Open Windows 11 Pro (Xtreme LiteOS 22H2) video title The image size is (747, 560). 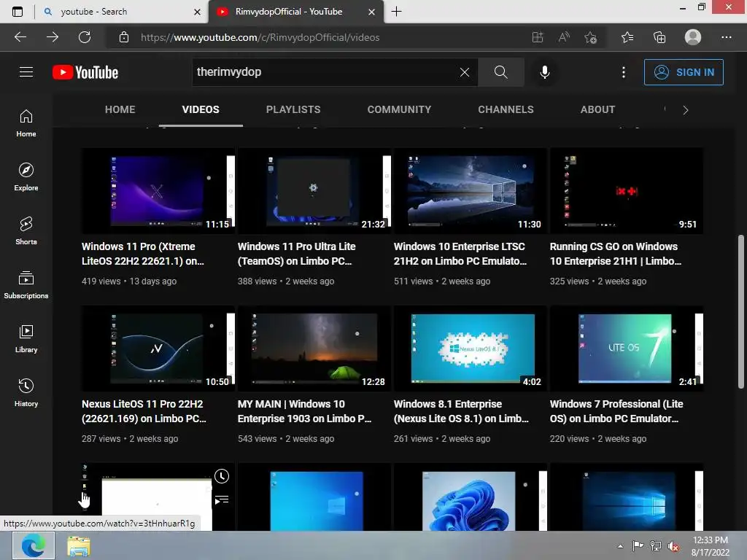click(143, 254)
